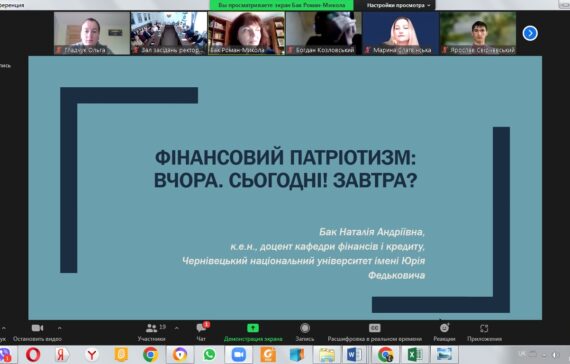
Task: Stop video with the camera icon
Action: pos(37,332)
